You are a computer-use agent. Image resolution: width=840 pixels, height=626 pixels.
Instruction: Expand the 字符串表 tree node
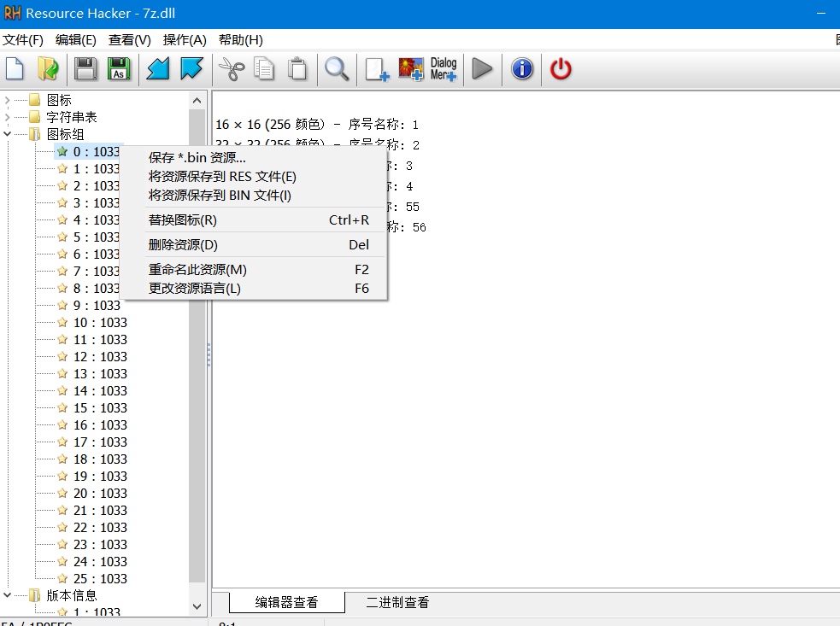coord(7,116)
